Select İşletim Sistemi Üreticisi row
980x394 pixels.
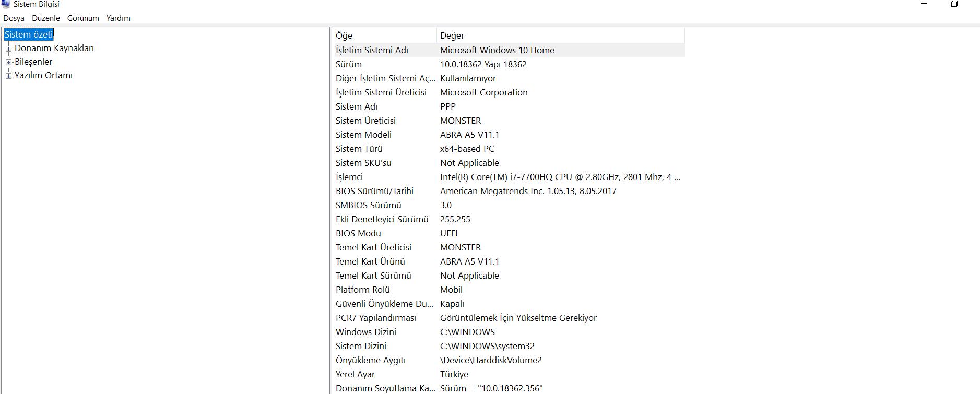(x=509, y=92)
